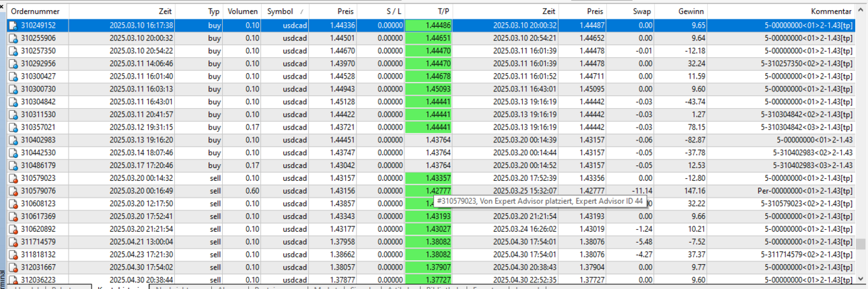Click the Symbol column header with sort arrow
868x289 pixels.
pos(285,12)
